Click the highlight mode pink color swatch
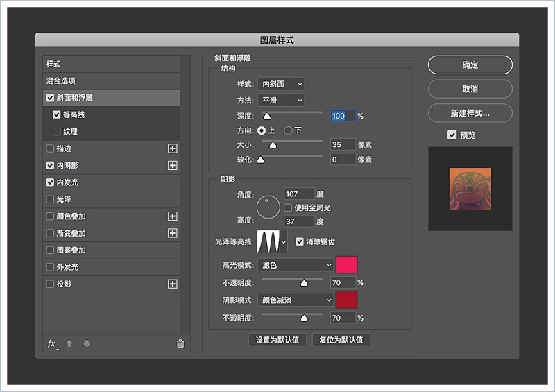 [346, 265]
